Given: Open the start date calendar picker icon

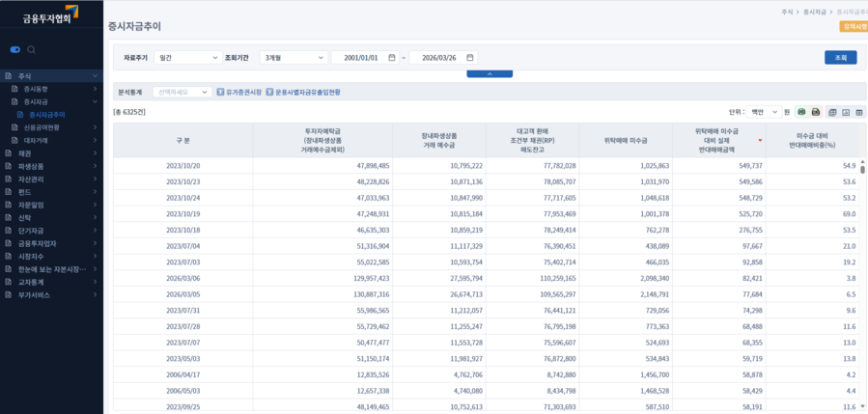Looking at the screenshot, I should click(392, 58).
